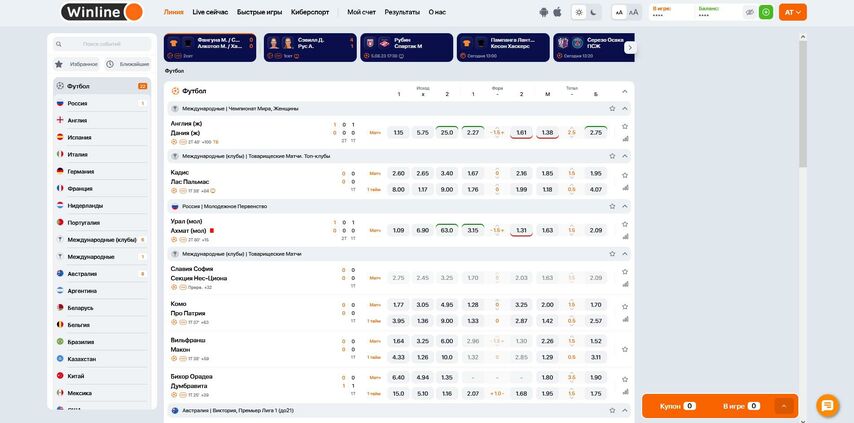Collapse Австралия Виктория Премьер Лига league
854x423 pixels.
click(x=625, y=410)
